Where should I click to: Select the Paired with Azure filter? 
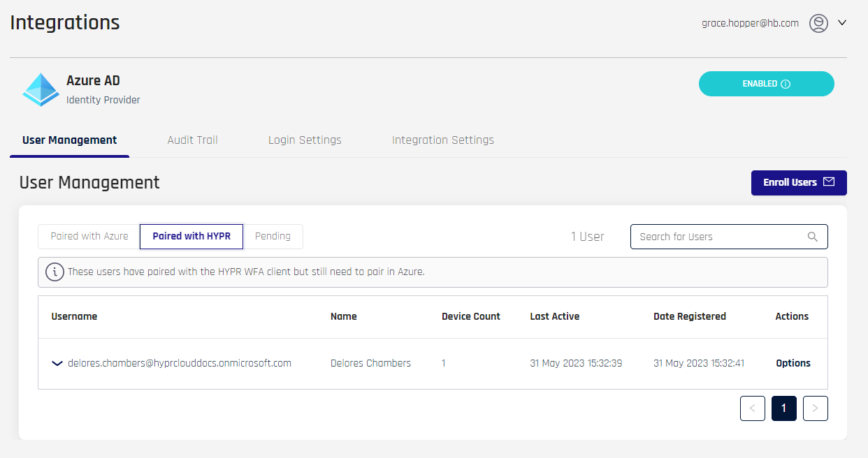(x=89, y=237)
